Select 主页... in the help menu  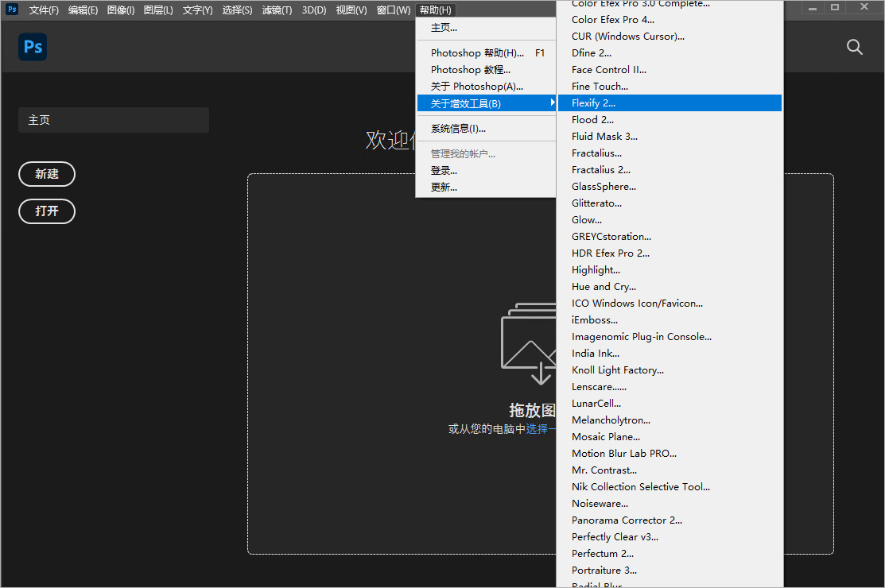click(x=486, y=28)
